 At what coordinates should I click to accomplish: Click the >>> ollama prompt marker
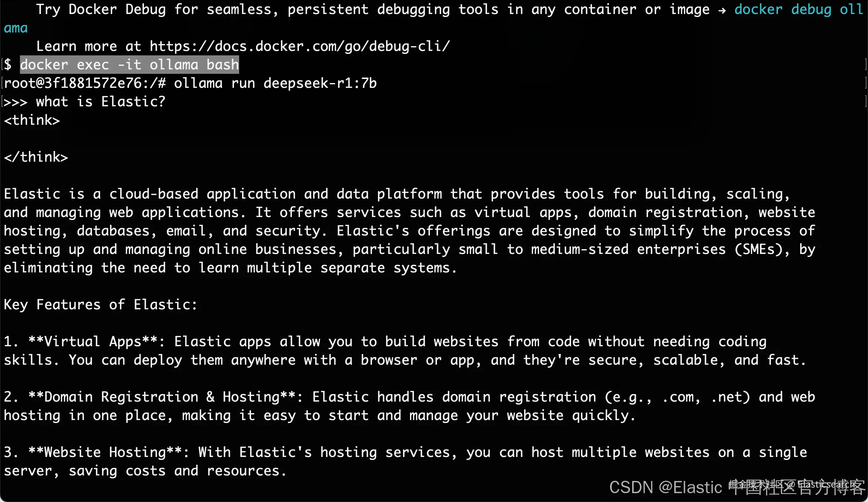(x=15, y=102)
